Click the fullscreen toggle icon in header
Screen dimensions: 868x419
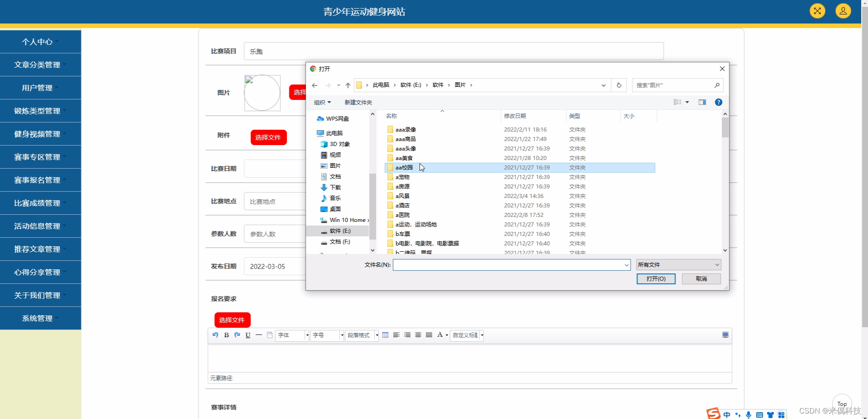(817, 11)
